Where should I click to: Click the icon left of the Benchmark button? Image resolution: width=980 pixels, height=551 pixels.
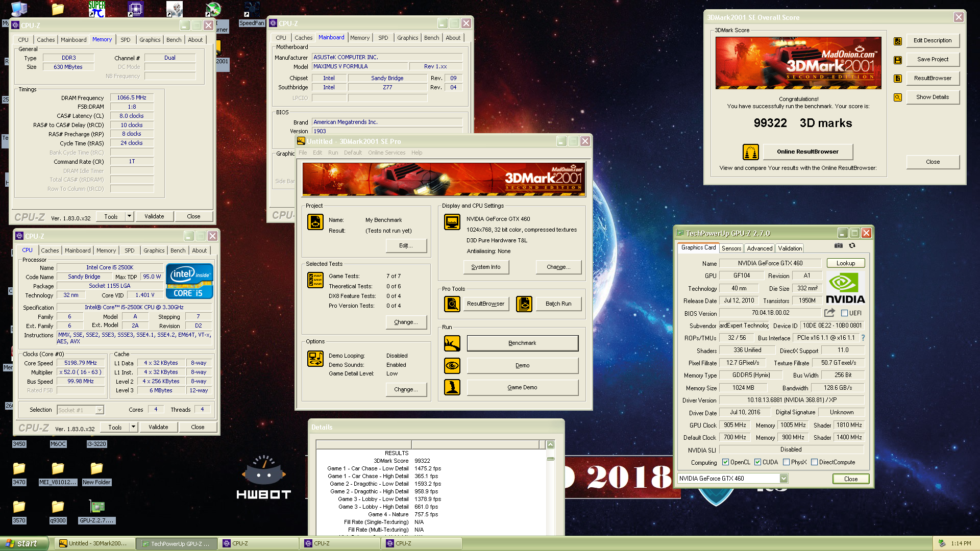click(x=452, y=343)
